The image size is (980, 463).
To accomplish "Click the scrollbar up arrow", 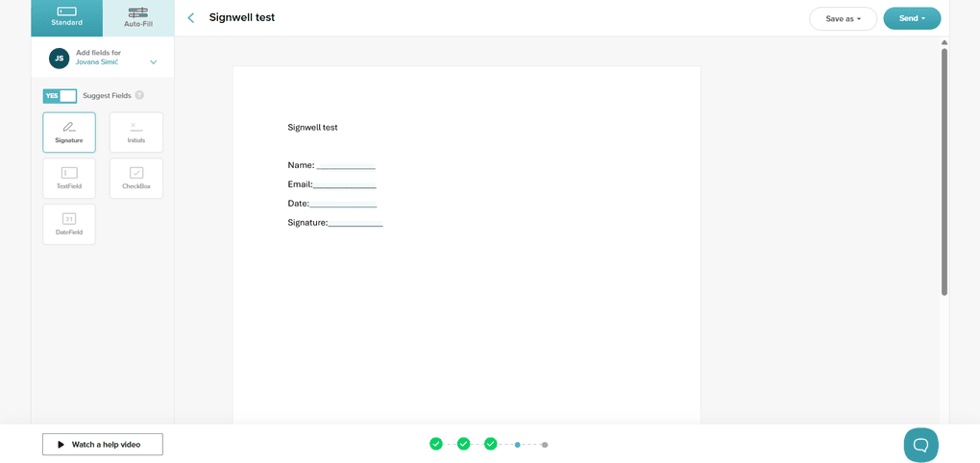I will point(944,42).
